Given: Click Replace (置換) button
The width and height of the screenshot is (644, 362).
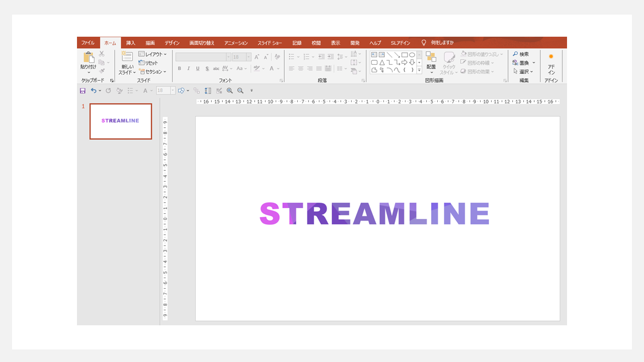Looking at the screenshot, I should [x=521, y=63].
